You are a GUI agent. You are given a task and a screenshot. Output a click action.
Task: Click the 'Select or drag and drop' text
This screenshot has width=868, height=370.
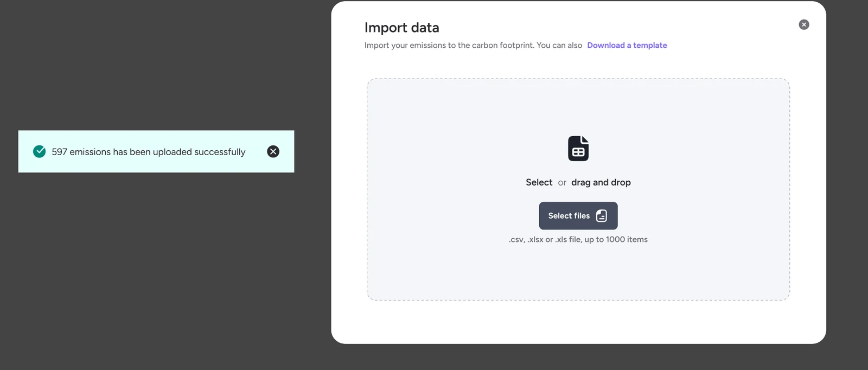pos(578,182)
